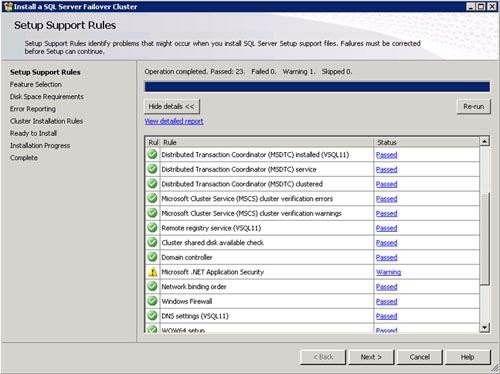Open Passed link for Cluster shared disk check
This screenshot has width=500, height=374.
pyautogui.click(x=386, y=243)
